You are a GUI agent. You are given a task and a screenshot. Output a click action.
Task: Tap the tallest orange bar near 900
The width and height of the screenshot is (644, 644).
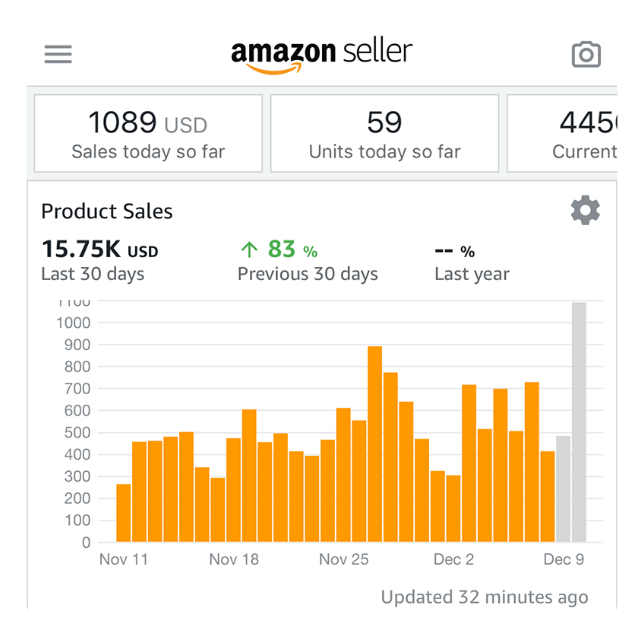[x=375, y=443]
